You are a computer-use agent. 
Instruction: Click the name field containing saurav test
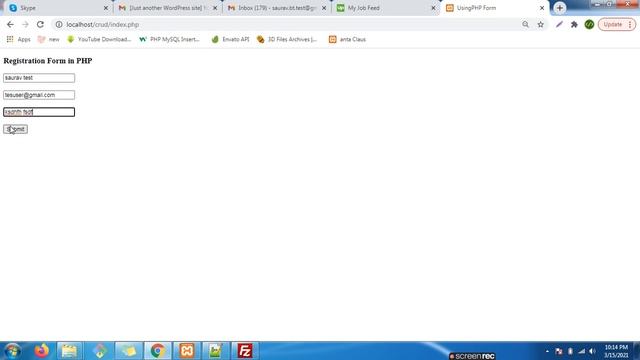click(x=39, y=78)
